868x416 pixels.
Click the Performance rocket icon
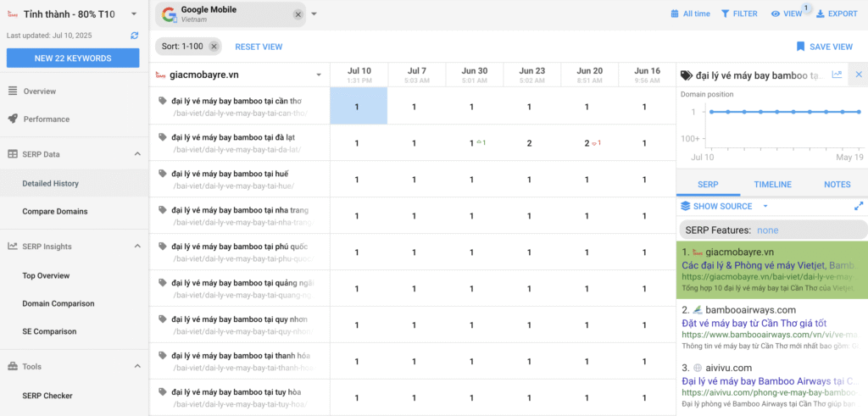[12, 119]
